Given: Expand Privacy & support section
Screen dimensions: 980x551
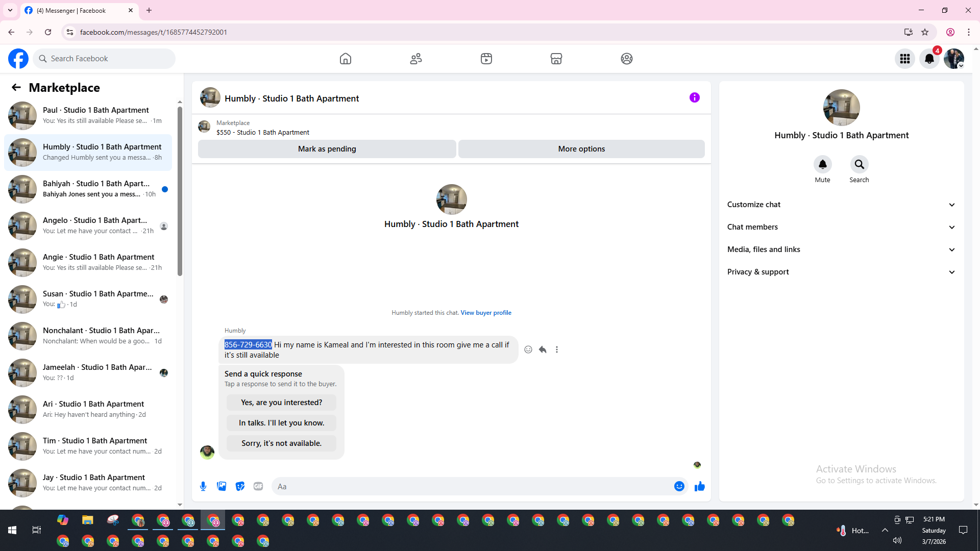Looking at the screenshot, I should (842, 272).
